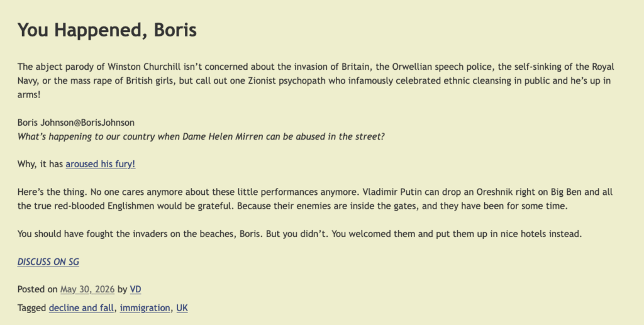Select the "immigration" tag link

145,308
